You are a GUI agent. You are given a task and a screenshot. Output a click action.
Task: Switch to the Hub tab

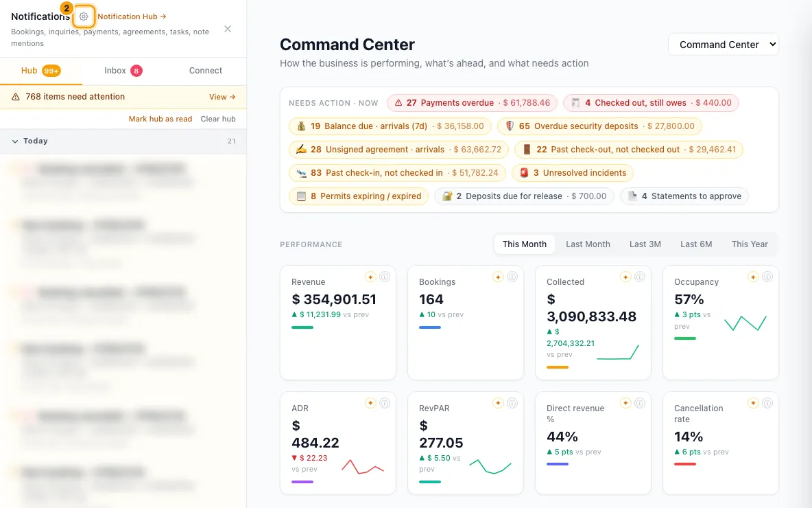(x=41, y=71)
